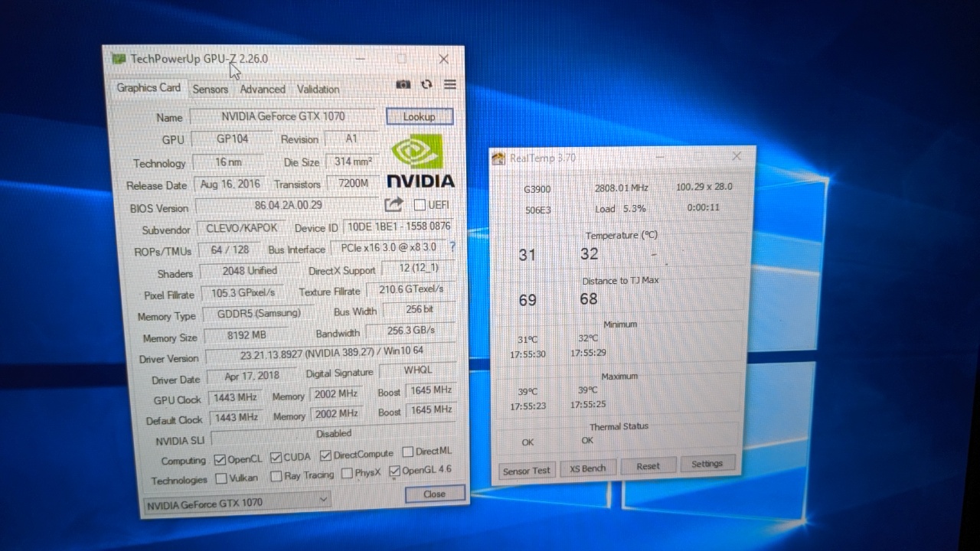
Task: Open the GPU-Z hamburger menu
Action: pos(449,84)
